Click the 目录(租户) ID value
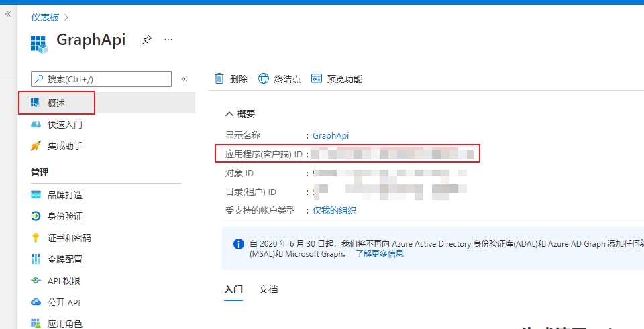 click(x=390, y=192)
